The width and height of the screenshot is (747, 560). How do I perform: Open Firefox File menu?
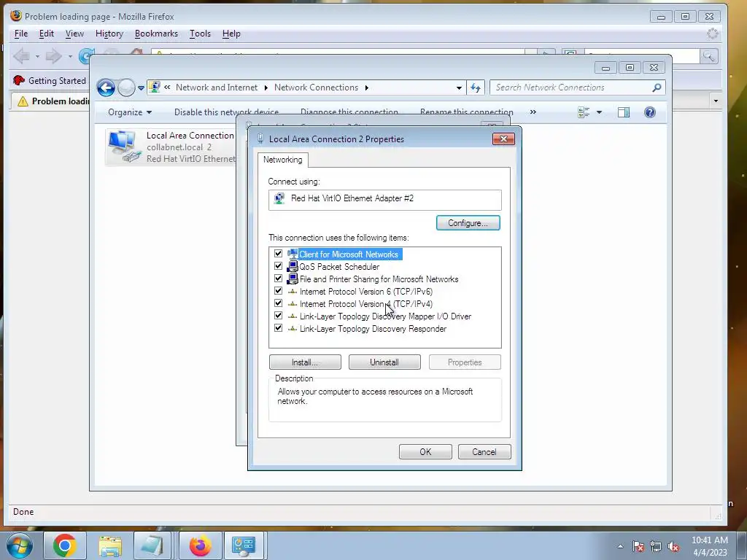pyautogui.click(x=21, y=34)
